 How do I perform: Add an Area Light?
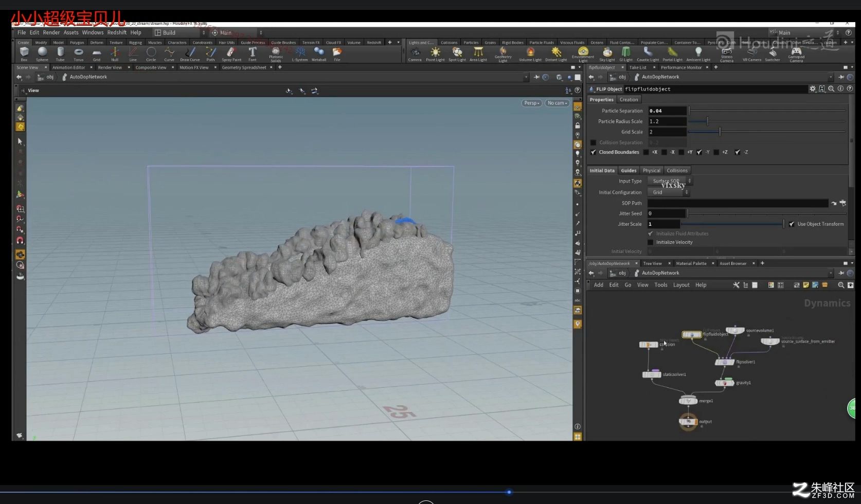click(x=478, y=53)
